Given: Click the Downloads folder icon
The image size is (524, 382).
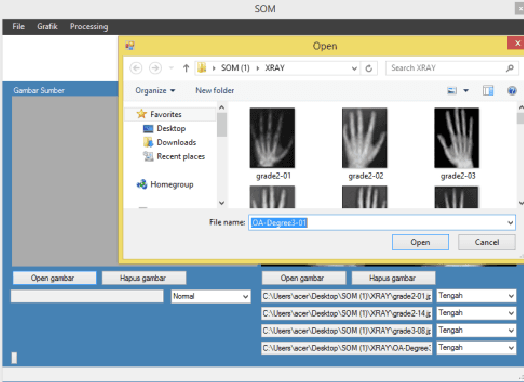Looking at the screenshot, I should coord(148,142).
